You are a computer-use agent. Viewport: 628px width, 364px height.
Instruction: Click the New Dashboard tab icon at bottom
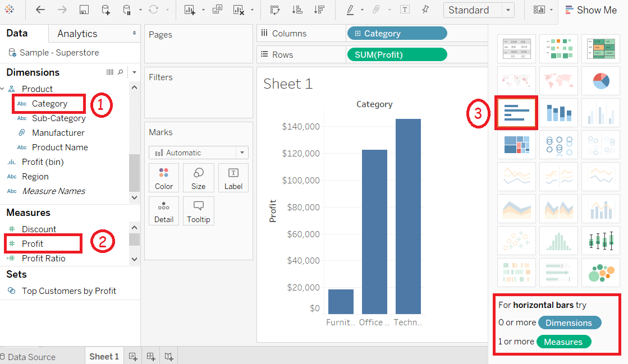click(x=151, y=356)
